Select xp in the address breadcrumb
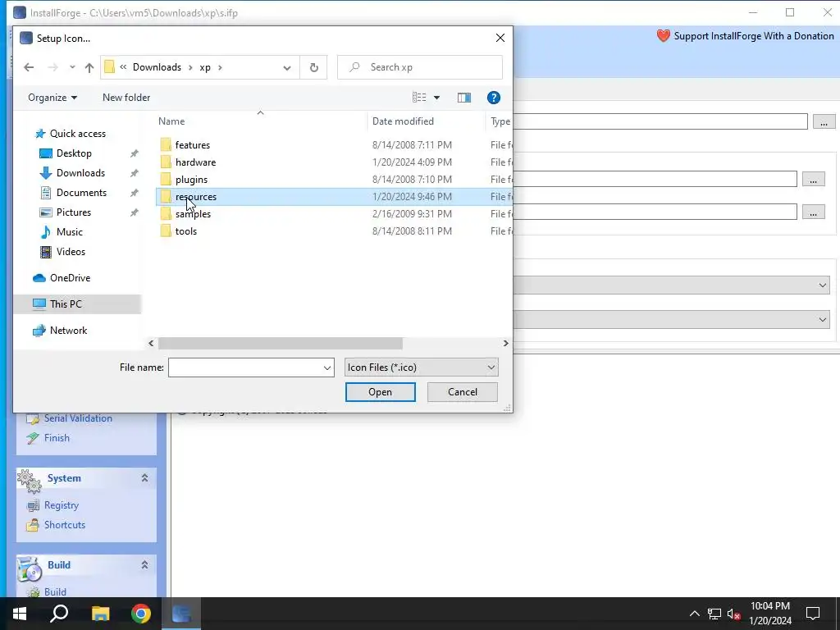 (205, 67)
